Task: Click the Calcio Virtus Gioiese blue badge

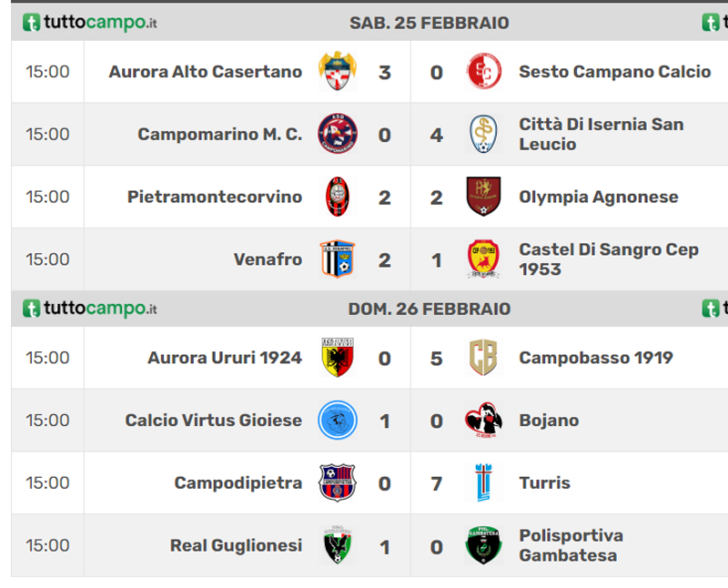Action: coord(338,420)
